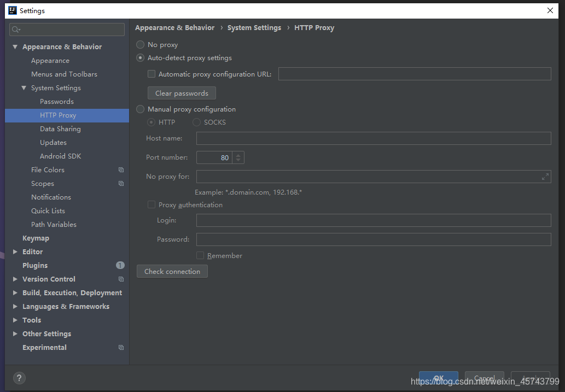Image resolution: width=565 pixels, height=392 pixels.
Task: Click Appearance & Behavior in the breadcrumb
Action: [x=175, y=28]
